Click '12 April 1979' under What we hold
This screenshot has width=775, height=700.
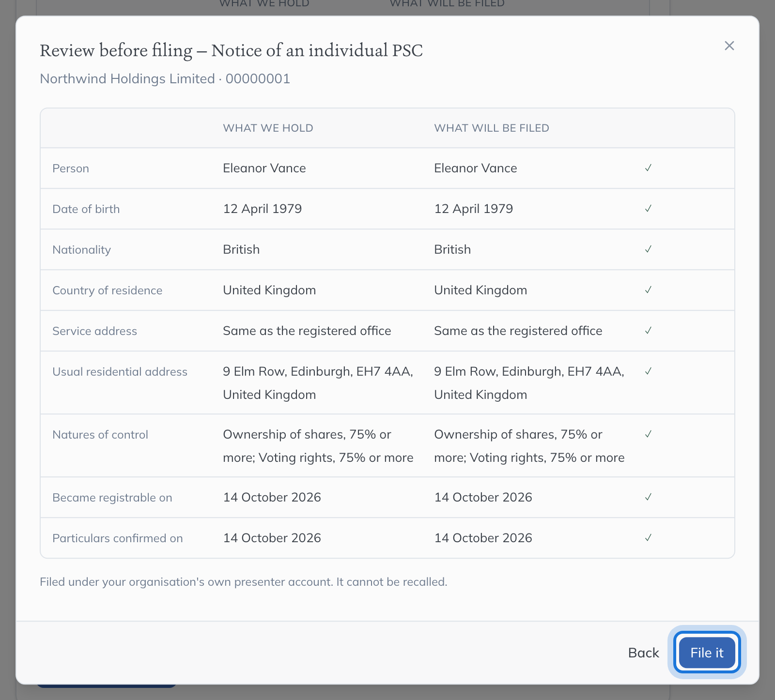coord(262,209)
